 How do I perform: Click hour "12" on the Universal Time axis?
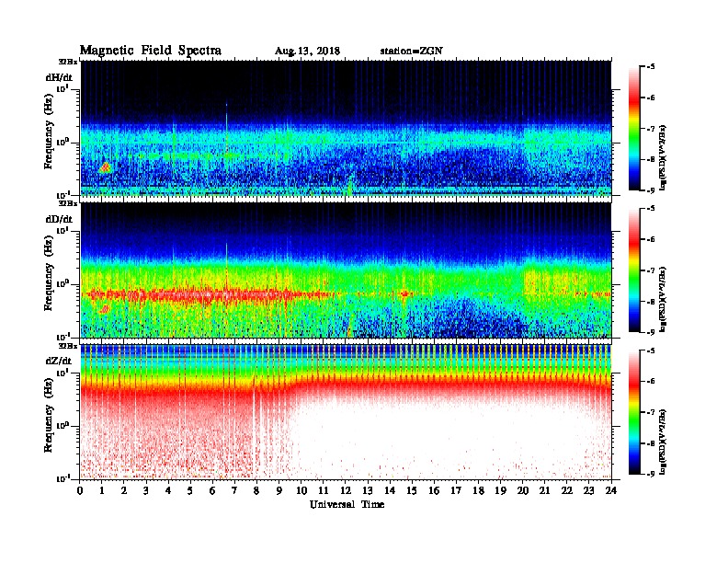click(x=346, y=490)
